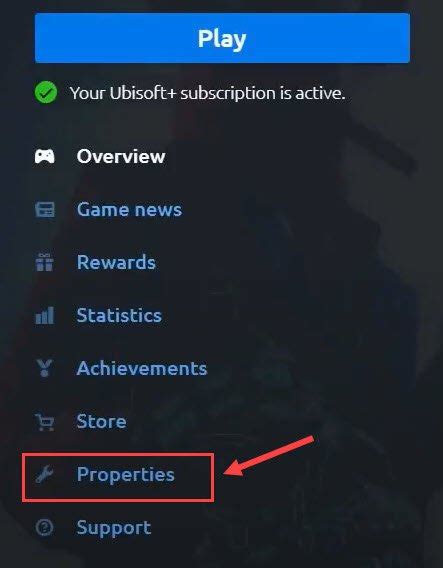Switch to the Game news section
Screen dimensions: 443x568
(x=129, y=209)
